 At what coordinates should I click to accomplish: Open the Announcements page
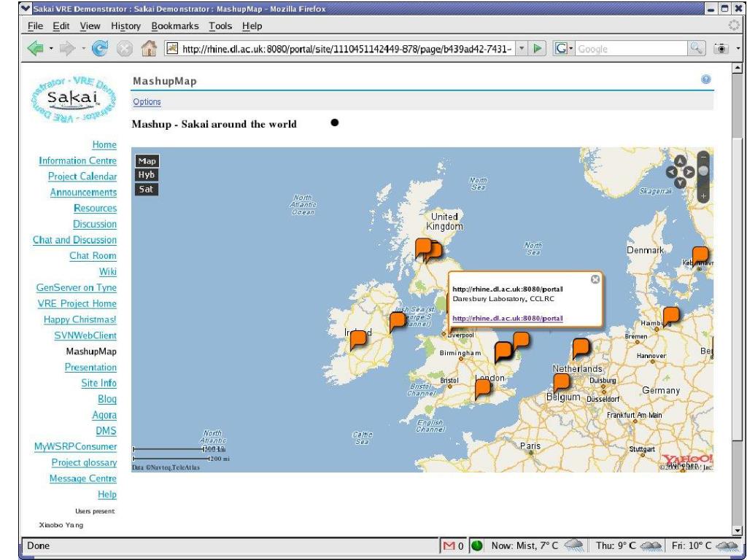[83, 192]
